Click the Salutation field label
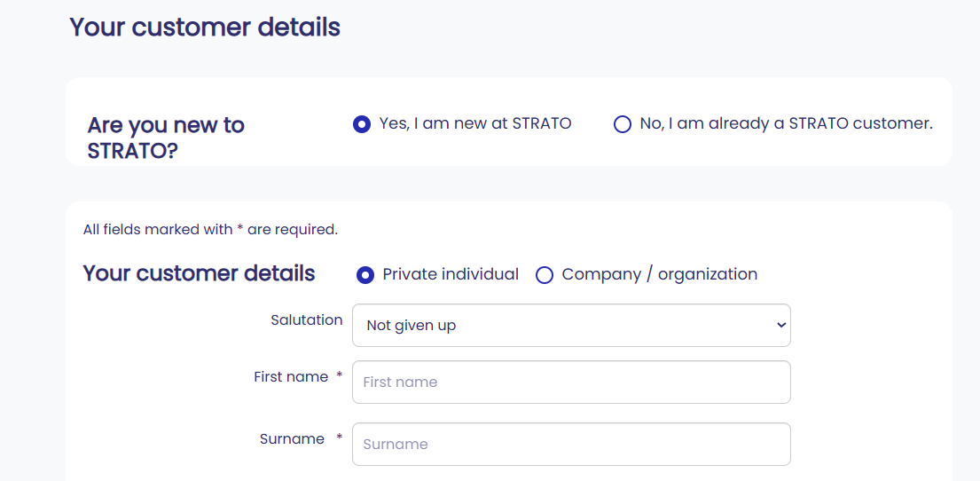This screenshot has width=980, height=481. [306, 320]
